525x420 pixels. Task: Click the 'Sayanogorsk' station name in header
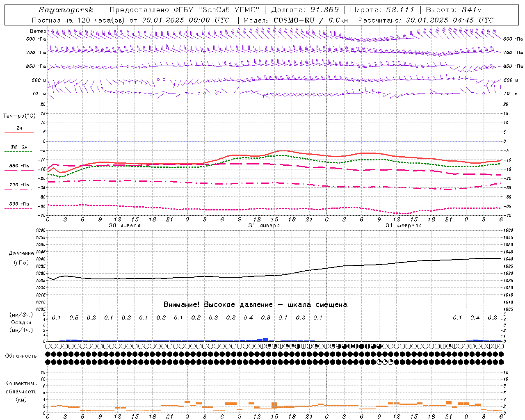point(66,10)
